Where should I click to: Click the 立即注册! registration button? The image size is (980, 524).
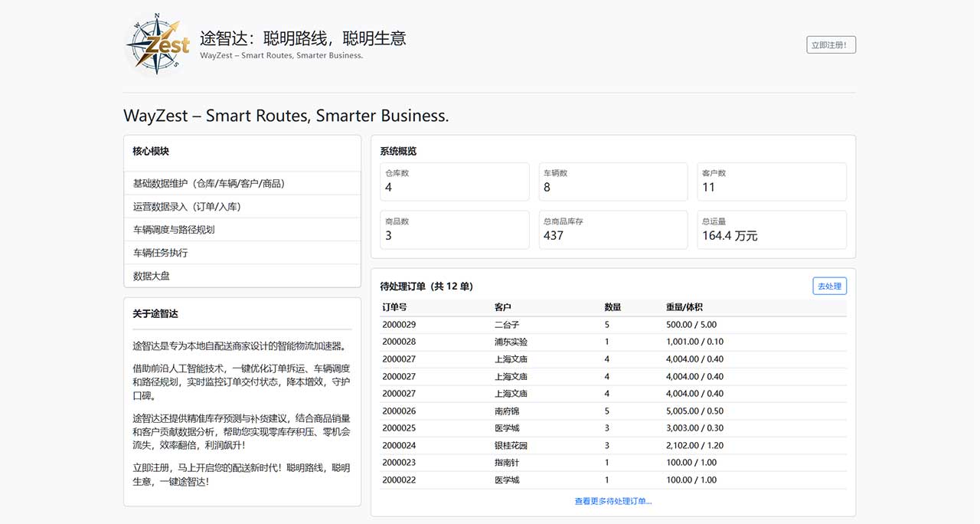click(831, 44)
